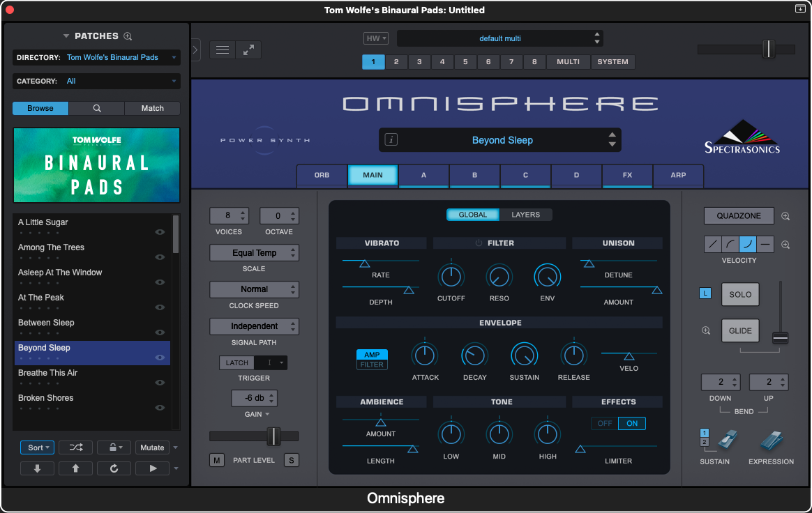812x513 pixels.
Task: Open the default multi selector
Action: [499, 38]
